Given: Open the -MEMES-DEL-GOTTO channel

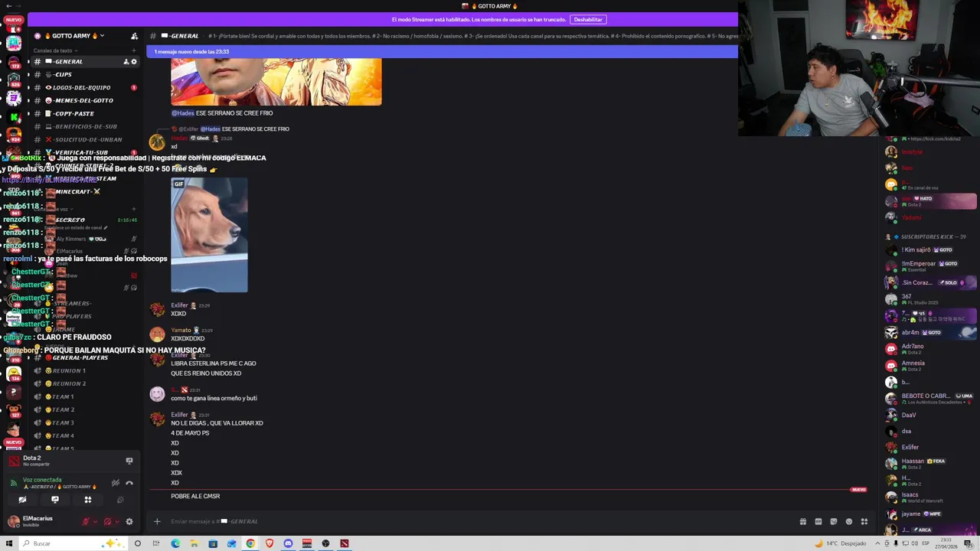Looking at the screenshot, I should (x=84, y=100).
